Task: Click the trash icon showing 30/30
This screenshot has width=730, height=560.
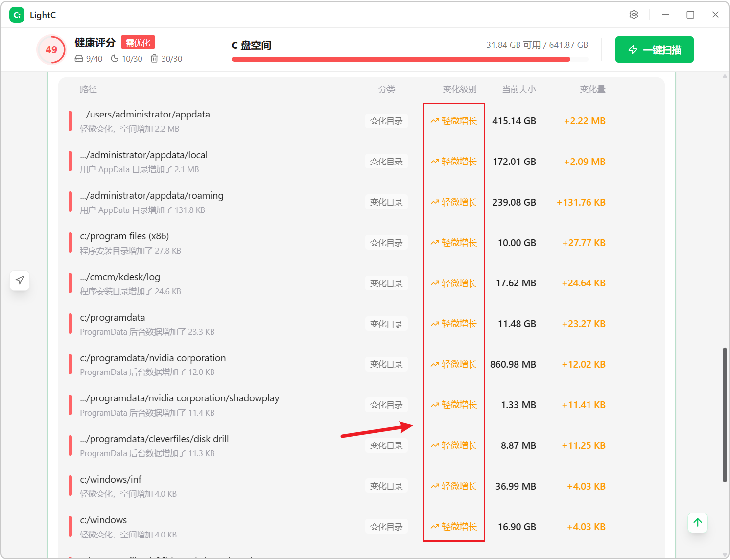Action: [154, 59]
